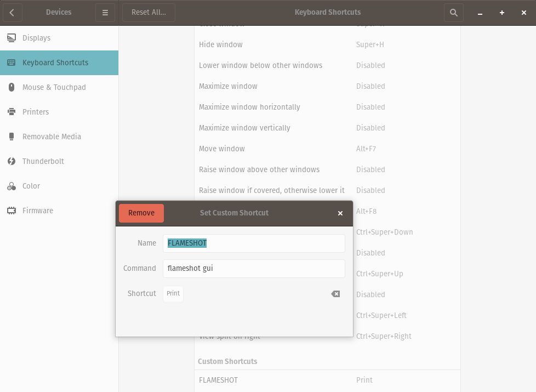Click the Ctrl+Super+Left shortcut value
The width and height of the screenshot is (536, 392).
(x=381, y=315)
